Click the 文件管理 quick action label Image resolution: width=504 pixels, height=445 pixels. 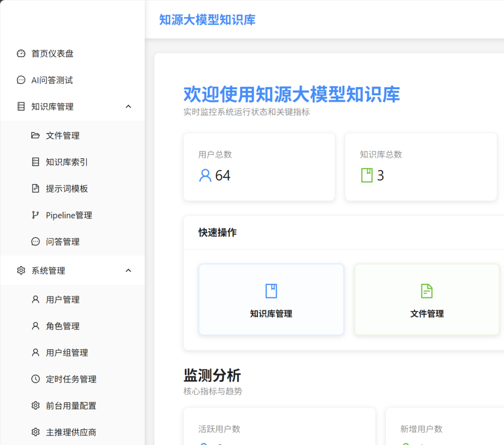pyautogui.click(x=427, y=313)
